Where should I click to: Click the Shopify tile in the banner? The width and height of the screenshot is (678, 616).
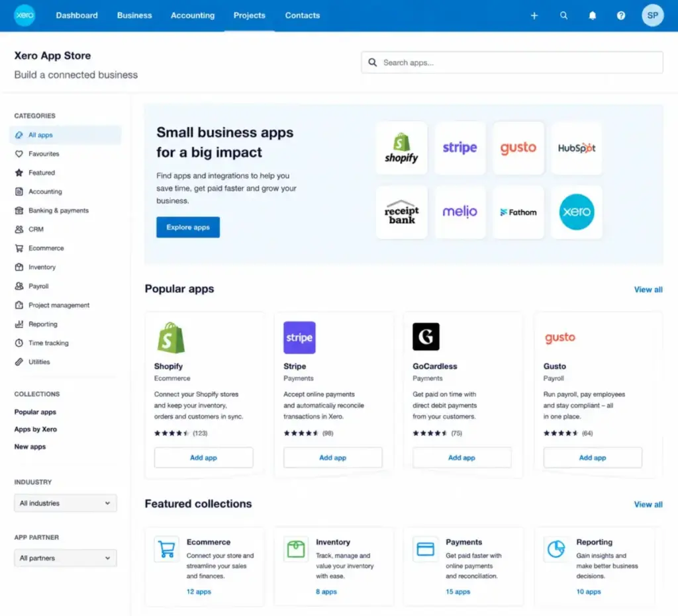pos(401,148)
